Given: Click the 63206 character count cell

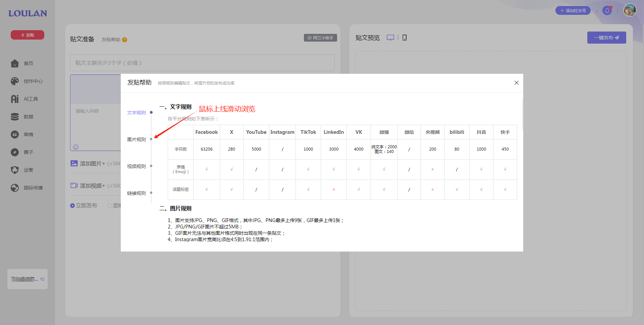Looking at the screenshot, I should (207, 149).
